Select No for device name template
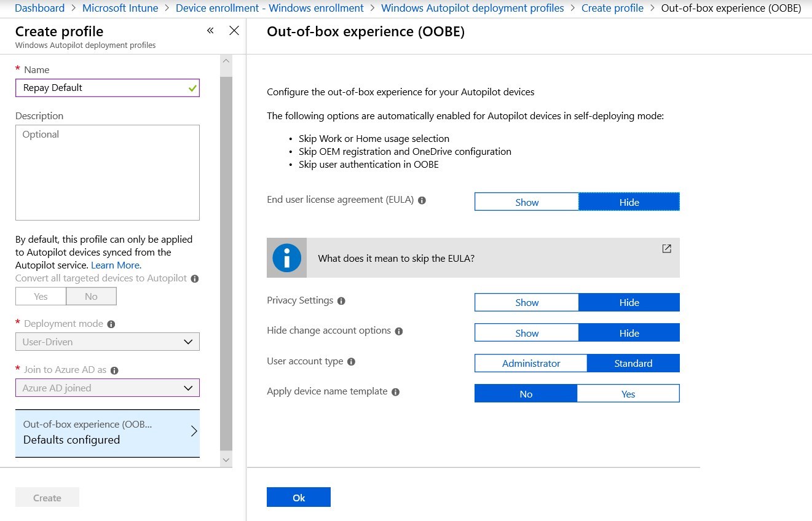Image resolution: width=812 pixels, height=521 pixels. 526,394
